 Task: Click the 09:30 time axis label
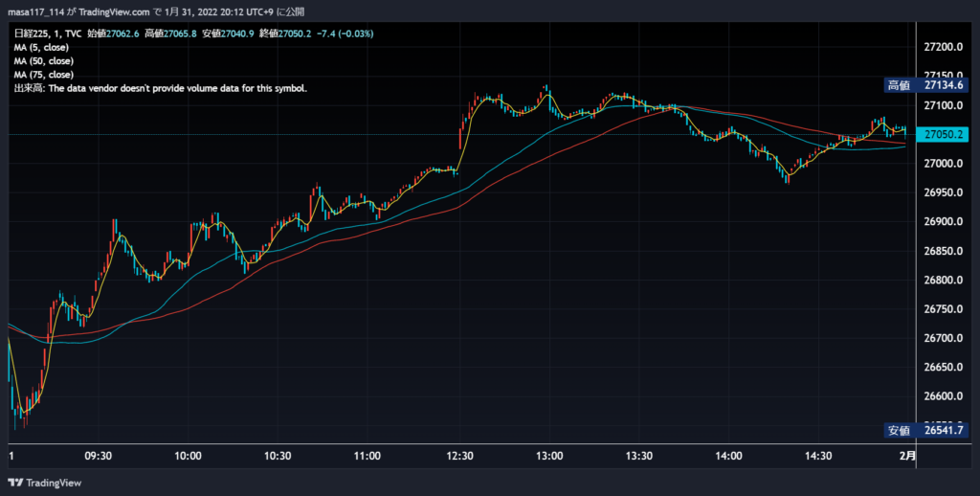point(99,456)
